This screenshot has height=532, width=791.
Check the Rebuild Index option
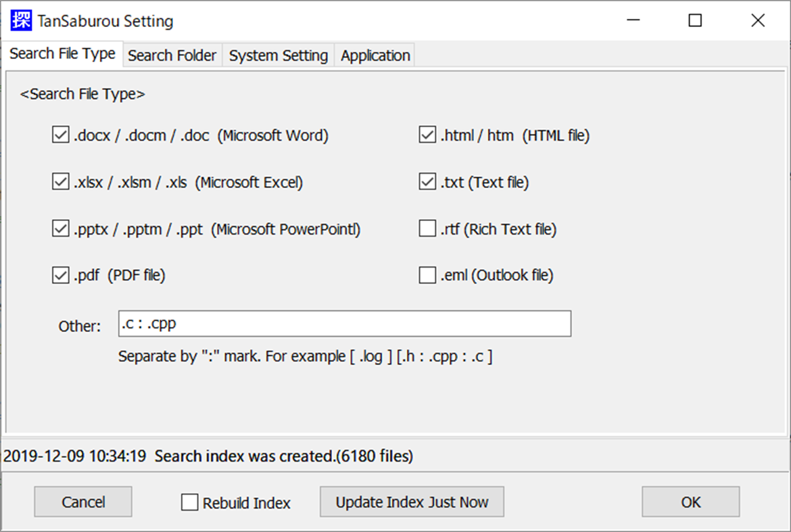coord(189,502)
